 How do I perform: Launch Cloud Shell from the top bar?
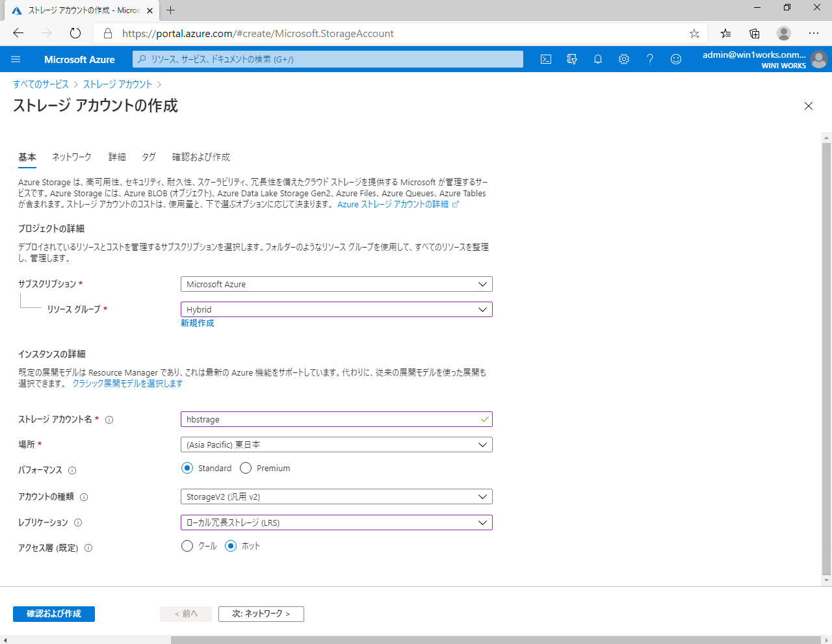(x=546, y=59)
